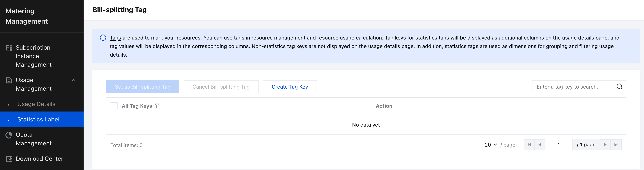Click the Download Center download icon
This screenshot has width=644, height=170.
click(9, 159)
